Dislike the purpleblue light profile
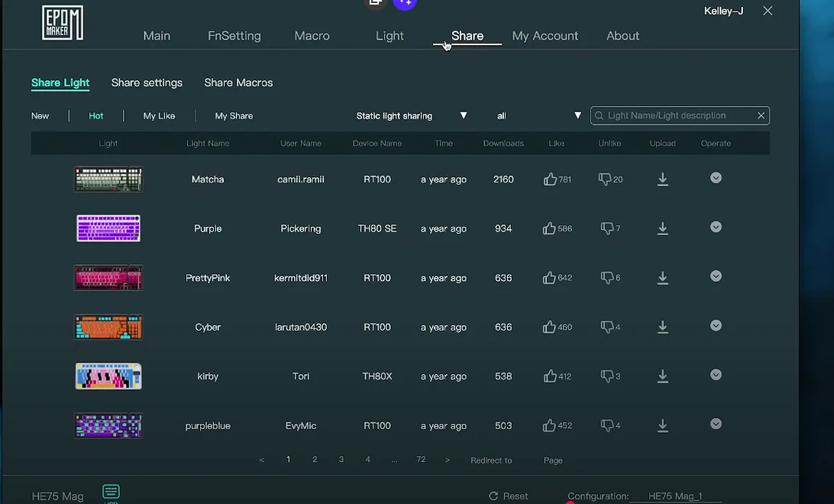Screen dimensions: 834x504 click(607, 425)
